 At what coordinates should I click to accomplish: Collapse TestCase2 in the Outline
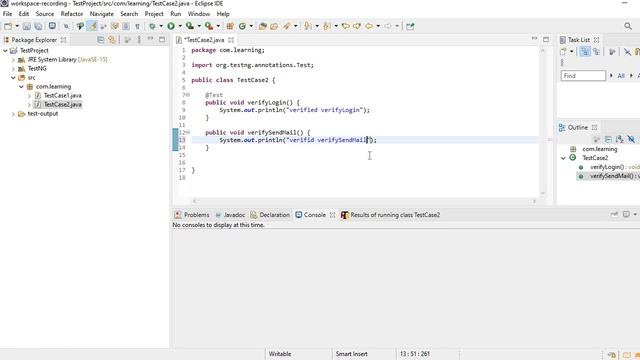(x=563, y=158)
